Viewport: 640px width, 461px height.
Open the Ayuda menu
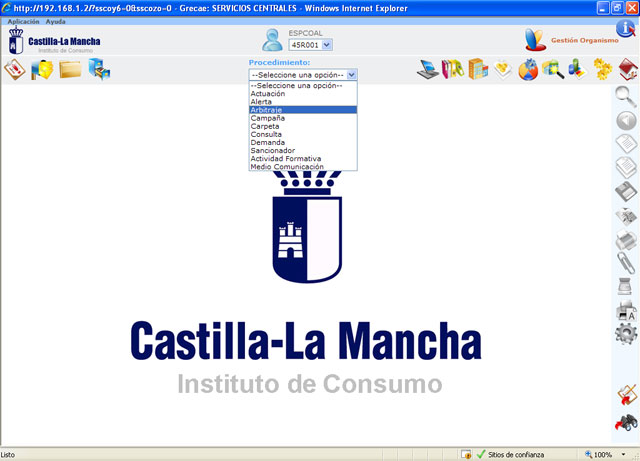[55, 22]
